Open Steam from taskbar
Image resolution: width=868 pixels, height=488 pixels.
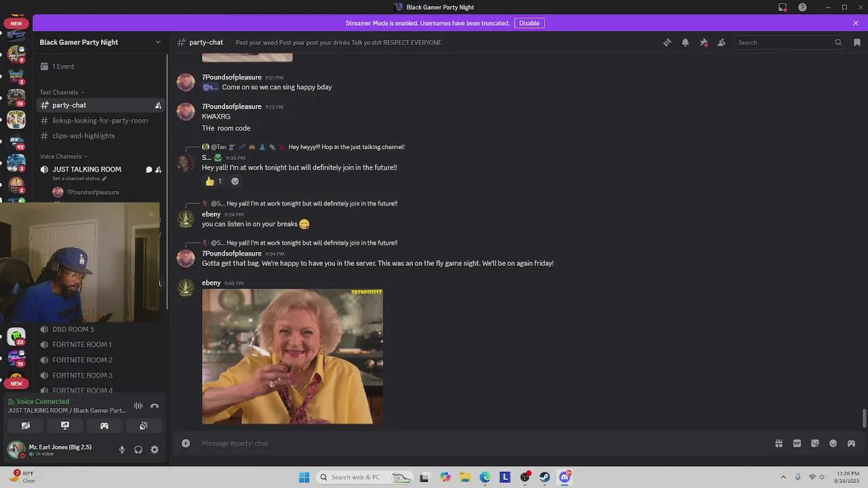545,477
